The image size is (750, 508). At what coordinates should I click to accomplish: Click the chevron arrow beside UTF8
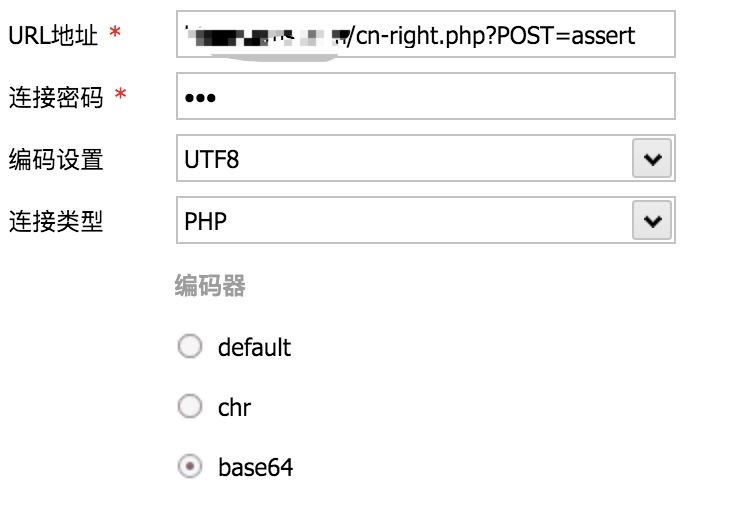652,159
